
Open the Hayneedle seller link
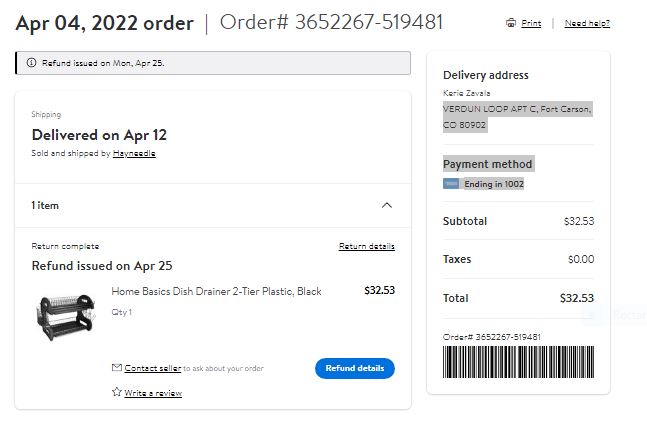pyautogui.click(x=134, y=153)
